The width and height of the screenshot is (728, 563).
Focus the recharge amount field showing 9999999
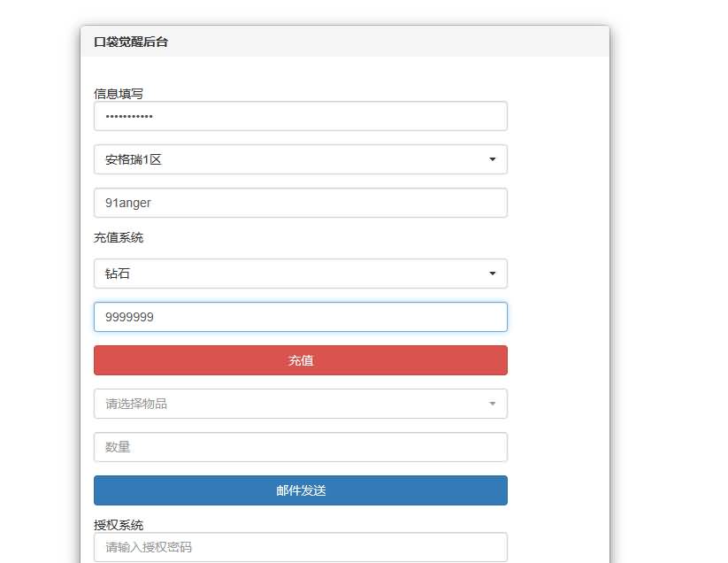click(301, 317)
